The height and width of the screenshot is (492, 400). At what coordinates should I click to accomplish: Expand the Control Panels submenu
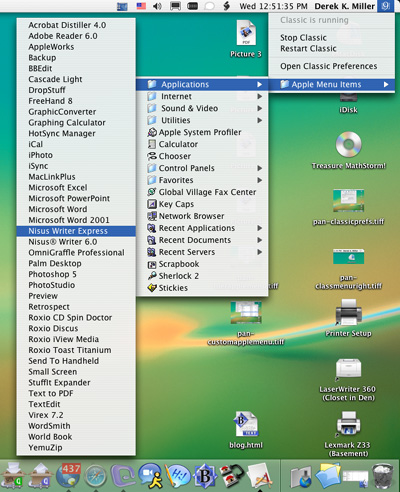coord(202,168)
